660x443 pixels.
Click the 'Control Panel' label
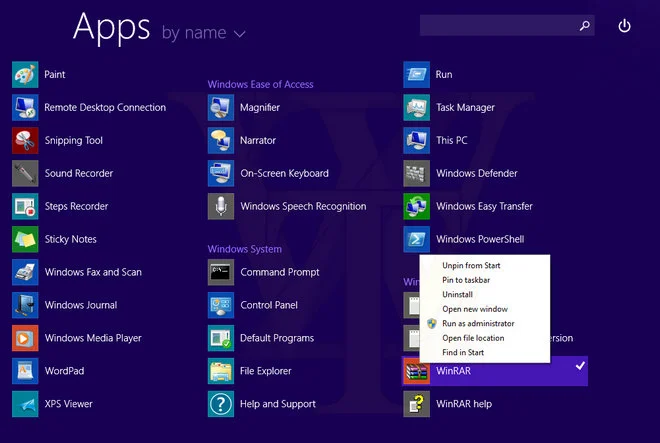(x=269, y=305)
